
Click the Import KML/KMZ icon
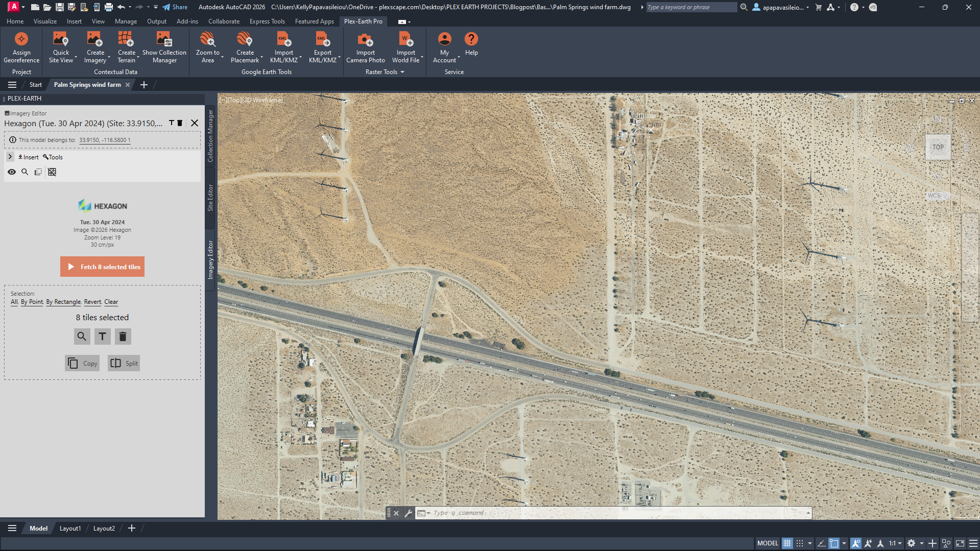pos(284,39)
